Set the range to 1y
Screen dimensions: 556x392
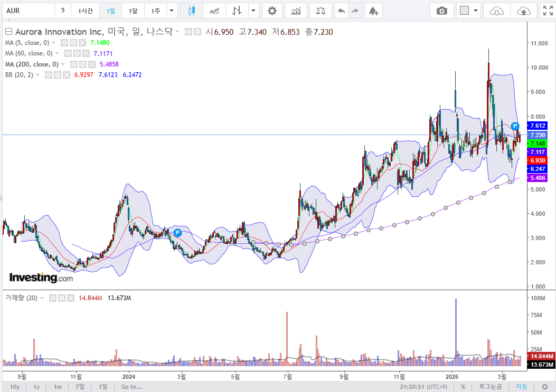click(x=36, y=387)
